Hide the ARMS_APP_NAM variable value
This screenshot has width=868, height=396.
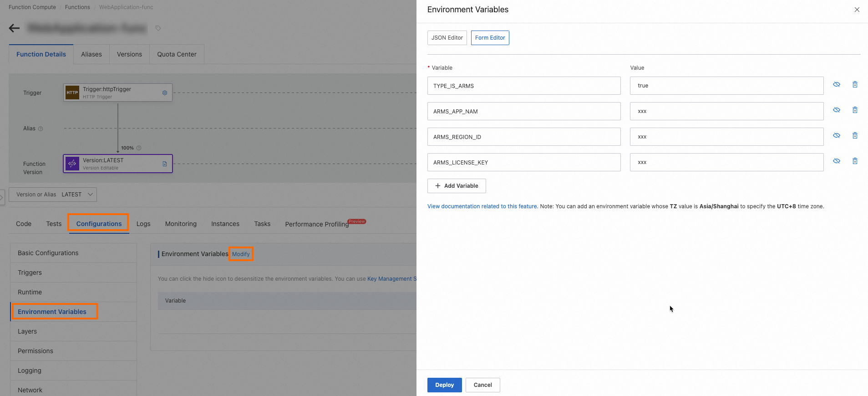point(837,110)
